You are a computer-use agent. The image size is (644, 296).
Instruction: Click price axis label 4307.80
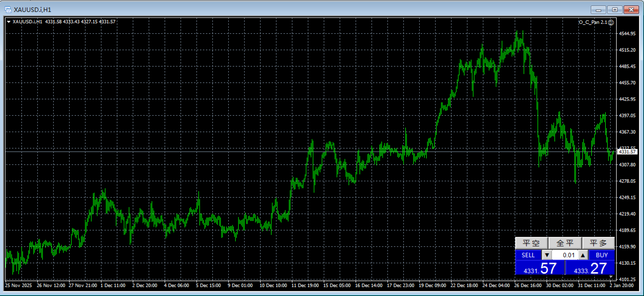[628, 165]
